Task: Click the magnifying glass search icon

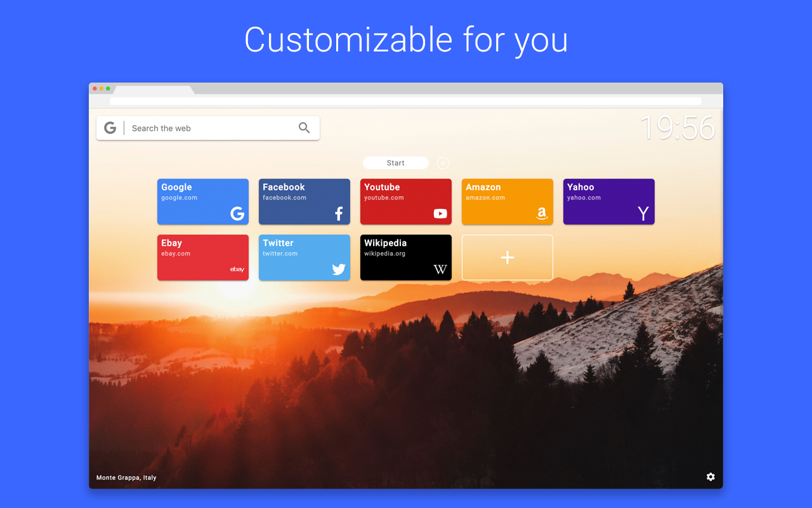Action: [304, 128]
